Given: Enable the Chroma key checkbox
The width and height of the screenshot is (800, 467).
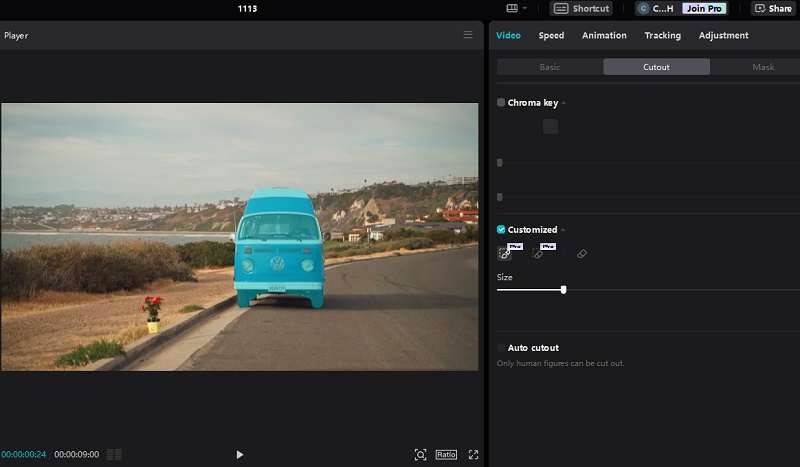Looking at the screenshot, I should click(501, 103).
